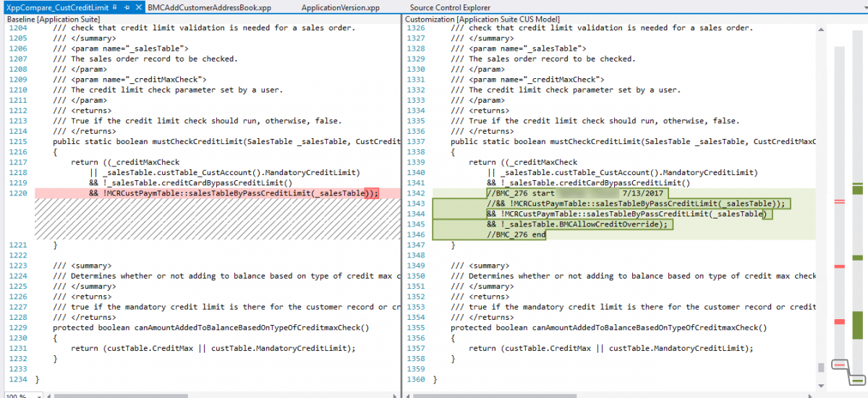Click the '//BMC_276 end' comment line

516,235
